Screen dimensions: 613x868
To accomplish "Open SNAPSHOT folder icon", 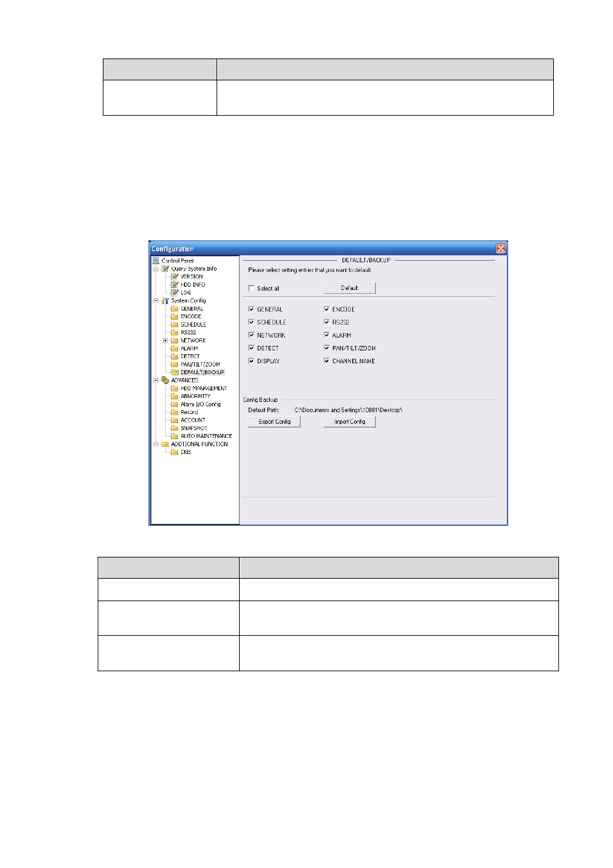I will point(175,428).
